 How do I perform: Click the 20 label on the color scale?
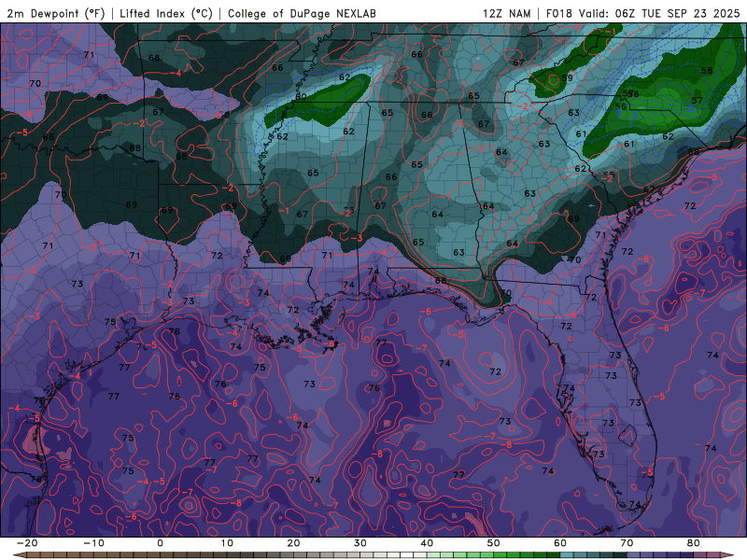(x=293, y=543)
